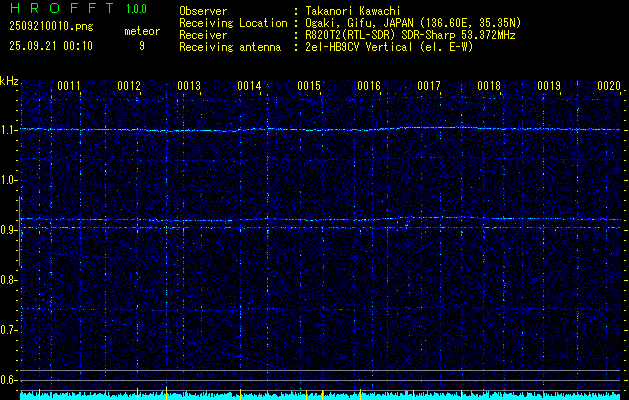Click the 0018 time marker

coord(489,87)
